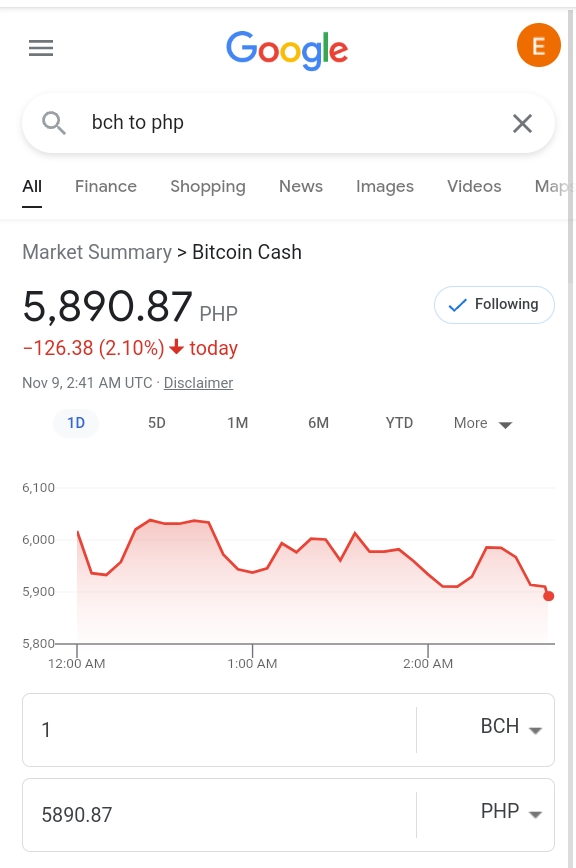Expand the More time ranges dropdown
The height and width of the screenshot is (868, 576).
tap(483, 423)
